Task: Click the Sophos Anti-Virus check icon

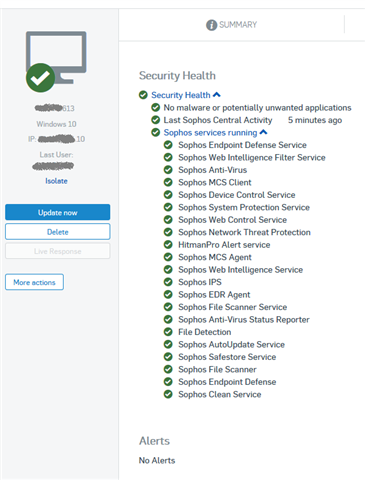Action: 168,170
